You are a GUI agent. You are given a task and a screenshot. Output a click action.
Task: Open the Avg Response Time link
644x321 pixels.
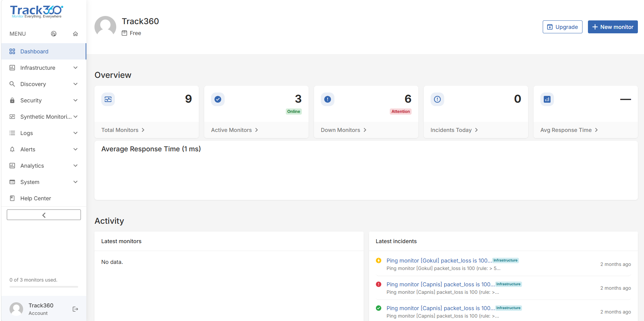[569, 130]
